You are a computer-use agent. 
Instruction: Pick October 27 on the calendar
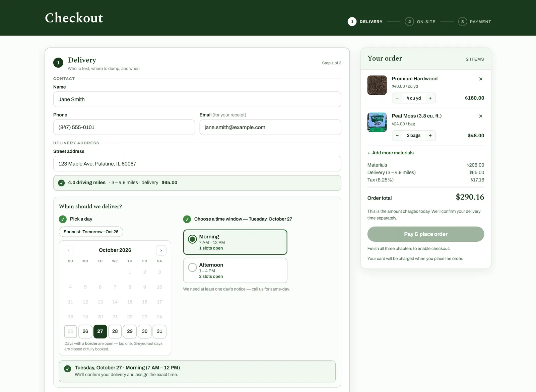(100, 331)
